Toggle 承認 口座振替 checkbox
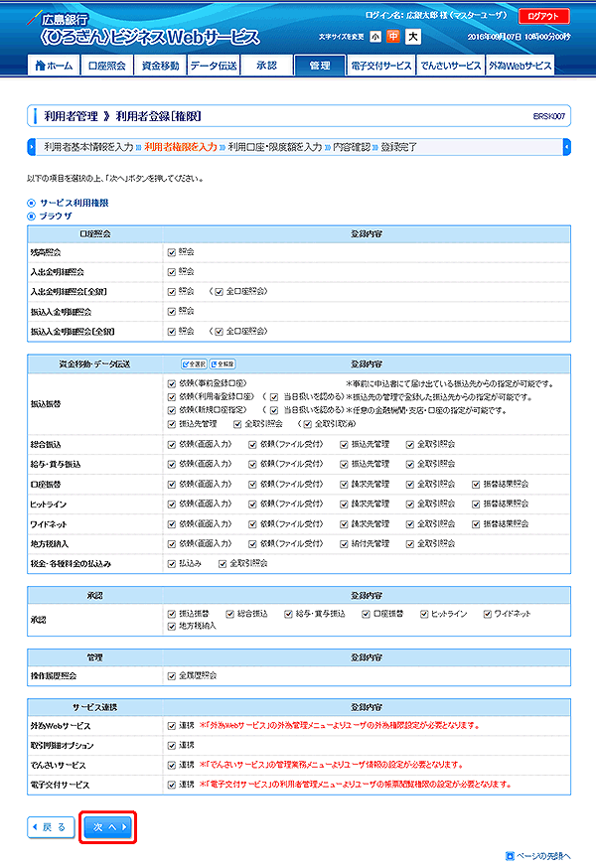This screenshot has height=868, width=596. pyautogui.click(x=366, y=614)
